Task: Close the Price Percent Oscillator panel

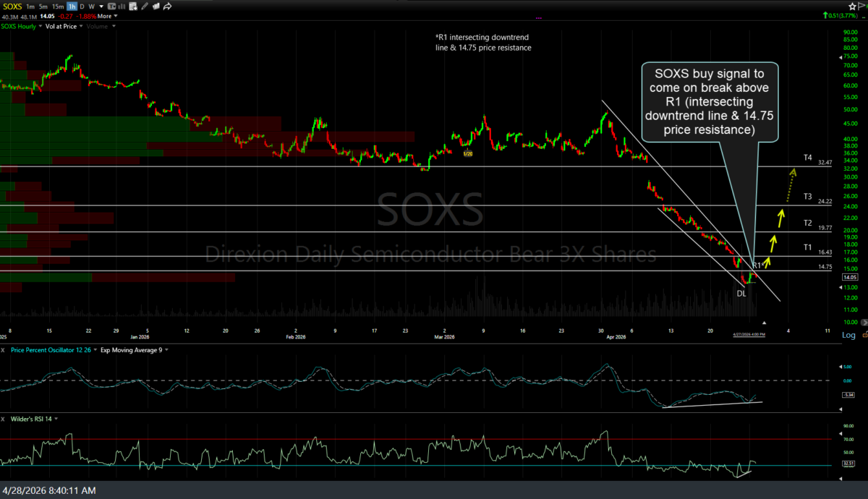Action: pyautogui.click(x=3, y=350)
